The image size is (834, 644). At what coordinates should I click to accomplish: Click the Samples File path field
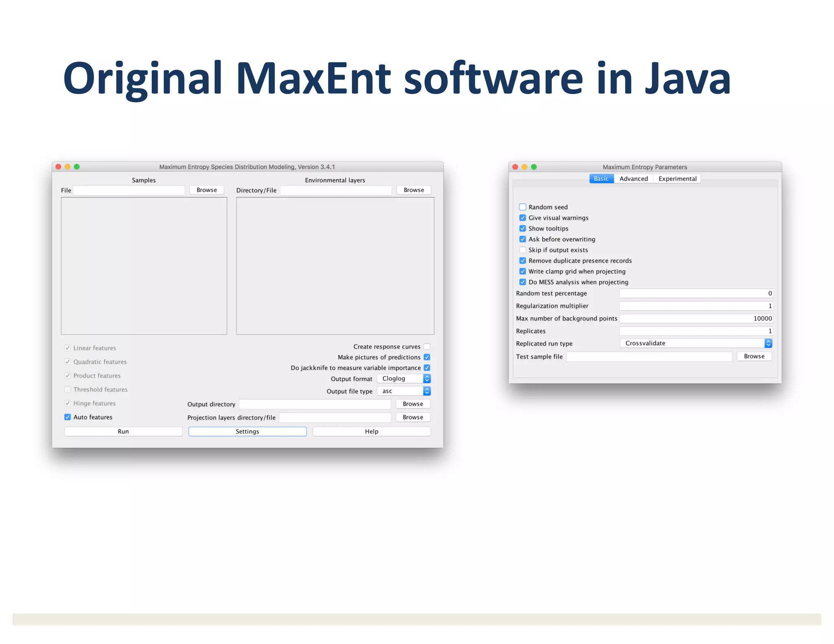point(129,190)
